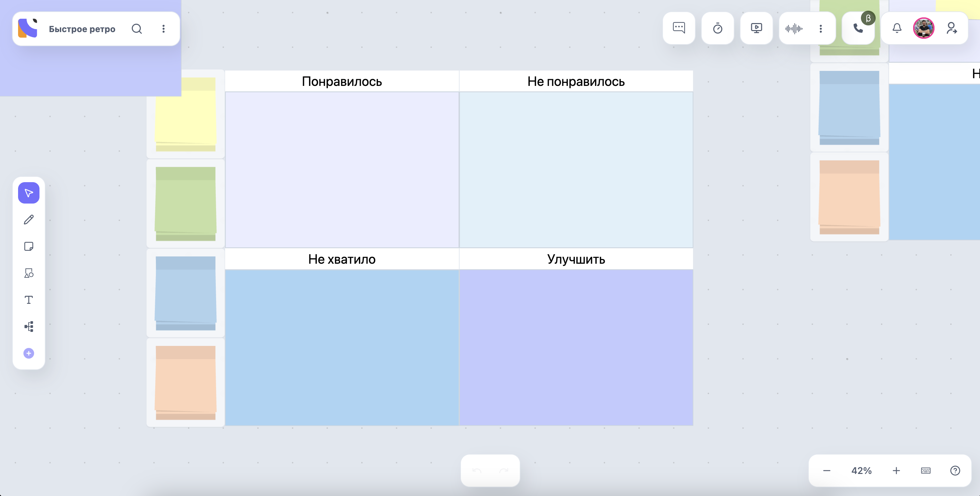The image size is (980, 496).
Task: Pick the green sticky stack beside Понравилось
Action: (186, 204)
